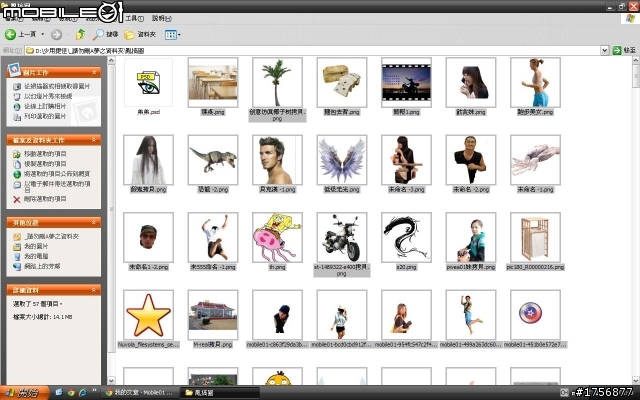
Task: Select the gold star icon thumbnail
Action: [x=148, y=315]
